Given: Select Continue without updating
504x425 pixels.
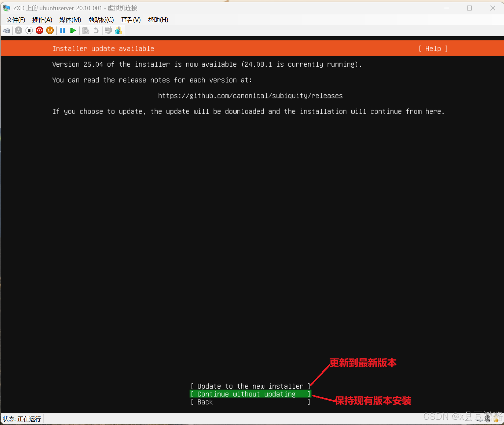Looking at the screenshot, I should coord(250,394).
